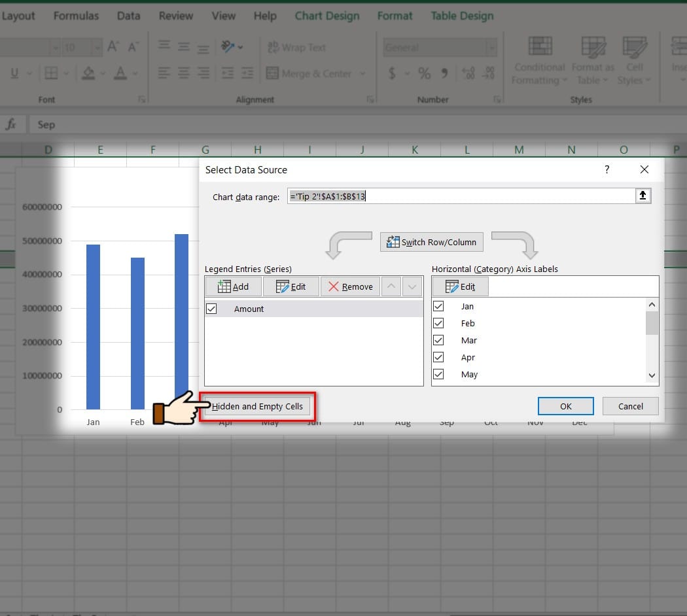Confirm the dialog with OK
This screenshot has height=616, width=687.
(x=565, y=406)
